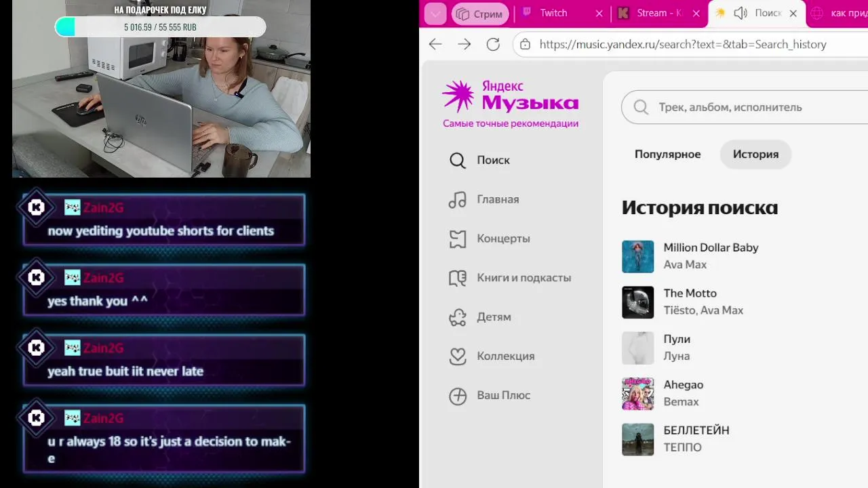This screenshot has height=488, width=868.
Task: Select the История tab
Action: (755, 154)
